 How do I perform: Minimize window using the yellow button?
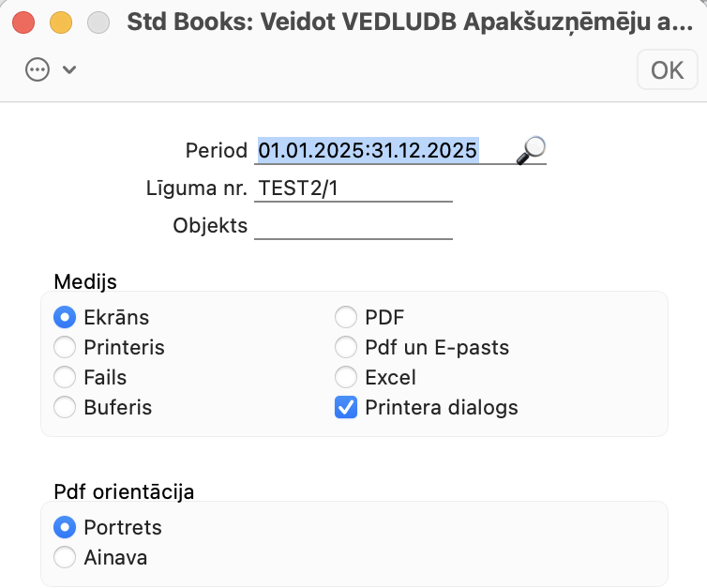coord(60,23)
